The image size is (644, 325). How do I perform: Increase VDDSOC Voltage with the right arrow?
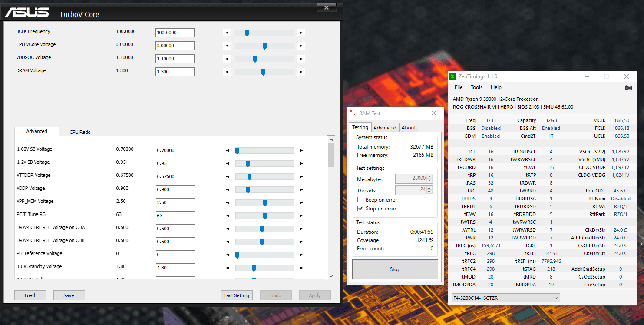point(301,59)
